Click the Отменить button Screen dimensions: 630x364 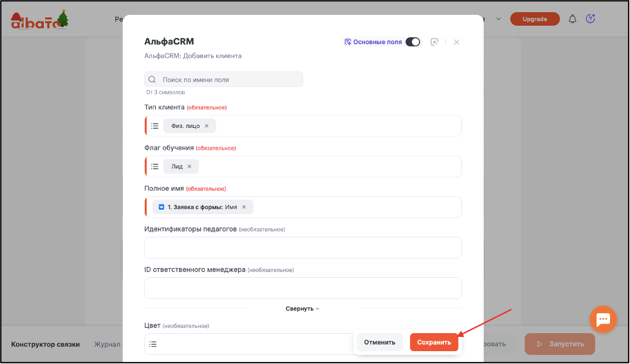[380, 342]
